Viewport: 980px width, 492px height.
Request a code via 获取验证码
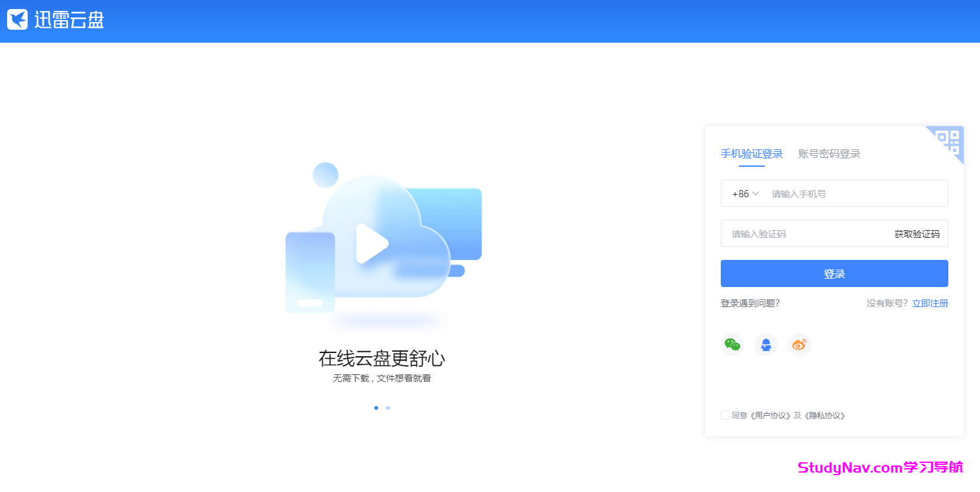916,233
